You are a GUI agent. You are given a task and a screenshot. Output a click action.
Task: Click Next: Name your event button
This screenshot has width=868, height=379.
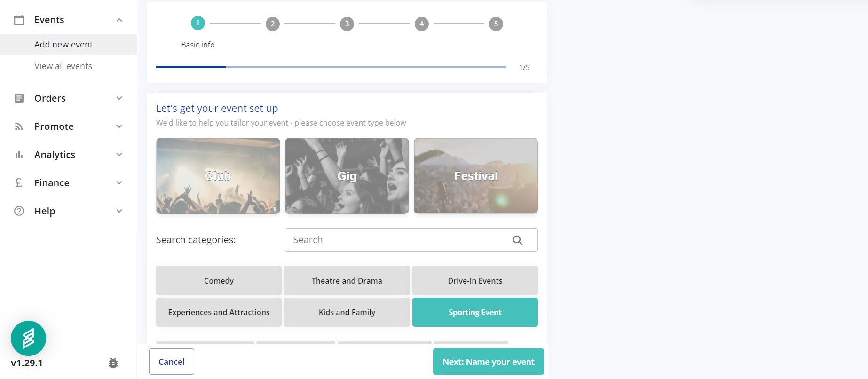click(x=488, y=362)
